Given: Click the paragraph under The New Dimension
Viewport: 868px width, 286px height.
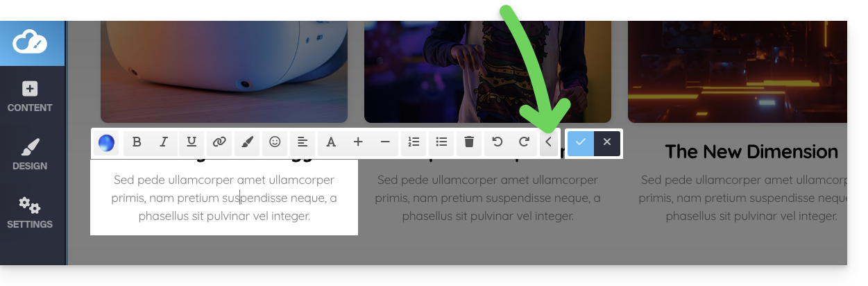Looking at the screenshot, I should pyautogui.click(x=743, y=198).
